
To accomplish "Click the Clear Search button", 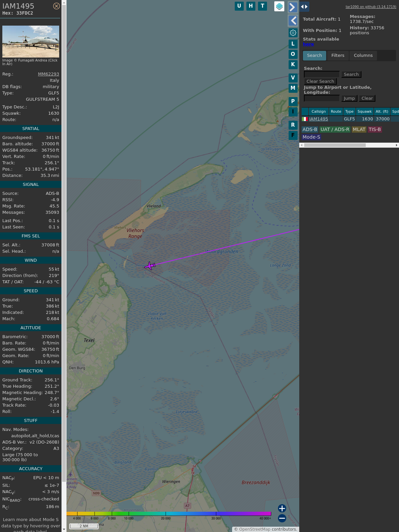I will tap(320, 81).
